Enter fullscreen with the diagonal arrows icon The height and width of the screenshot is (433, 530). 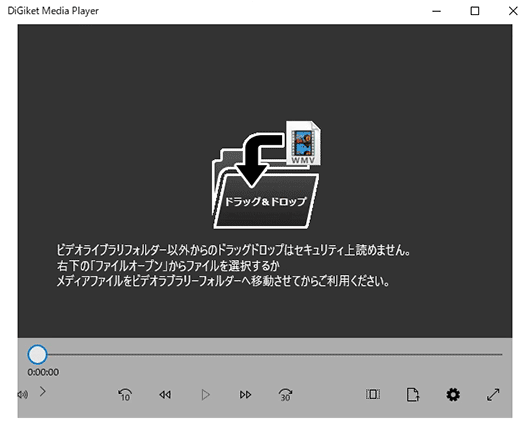[x=493, y=394]
